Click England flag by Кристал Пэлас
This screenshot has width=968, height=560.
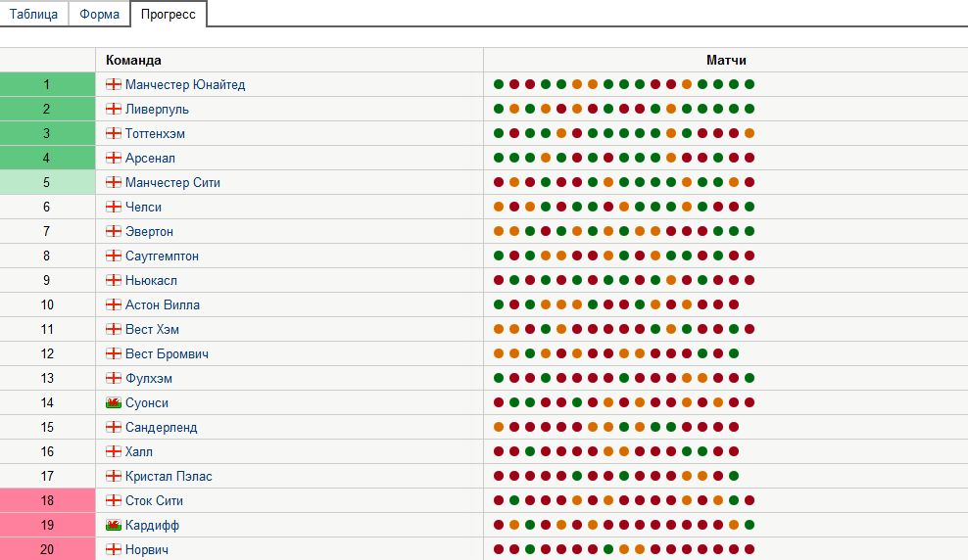point(114,476)
